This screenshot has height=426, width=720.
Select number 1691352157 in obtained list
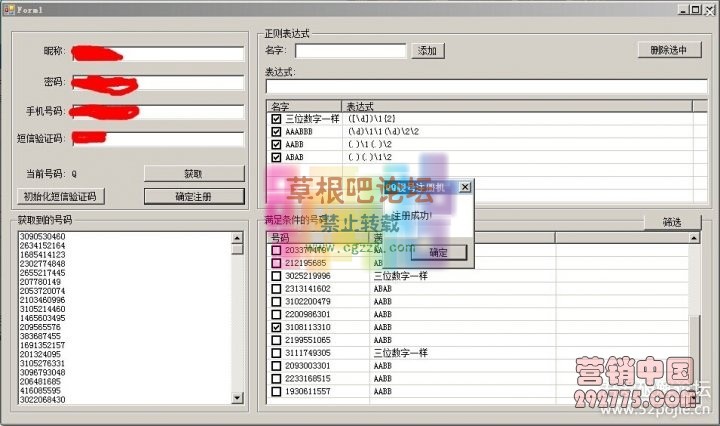[43, 345]
